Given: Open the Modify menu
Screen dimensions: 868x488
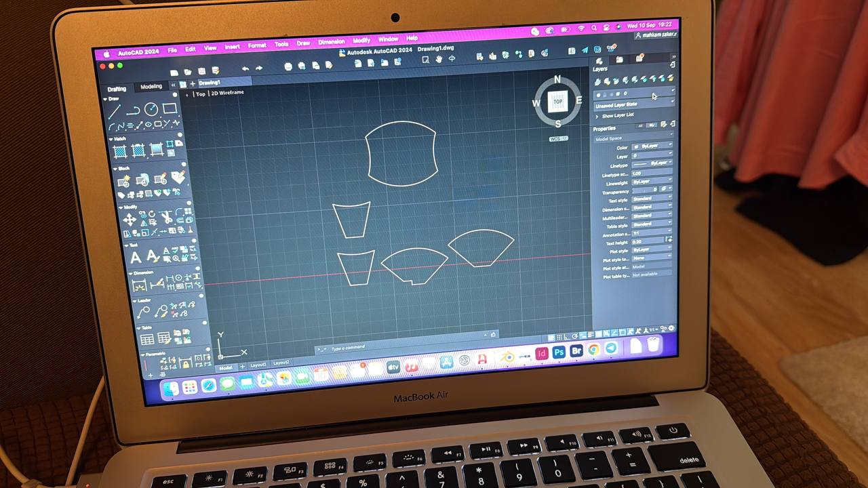Looking at the screenshot, I should click(361, 41).
